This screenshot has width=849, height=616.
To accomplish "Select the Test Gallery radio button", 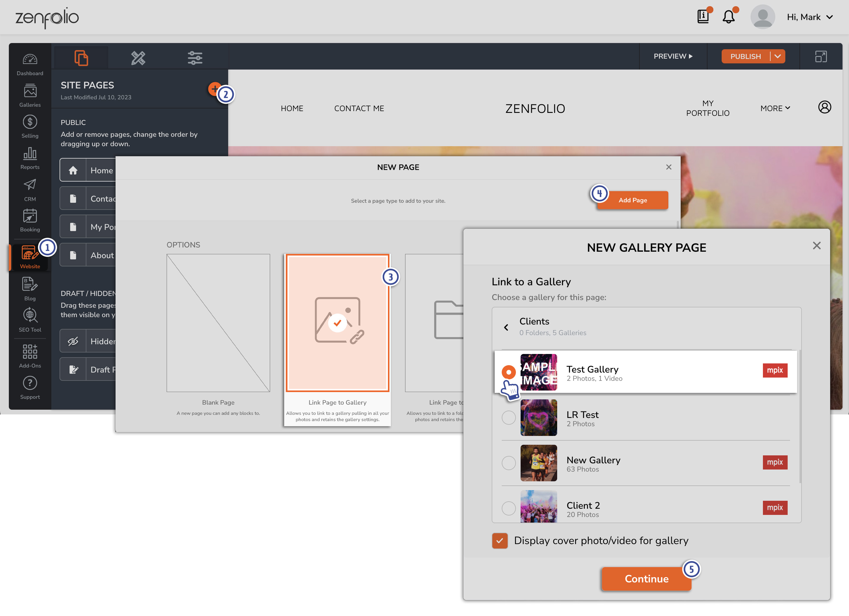I will [x=508, y=372].
